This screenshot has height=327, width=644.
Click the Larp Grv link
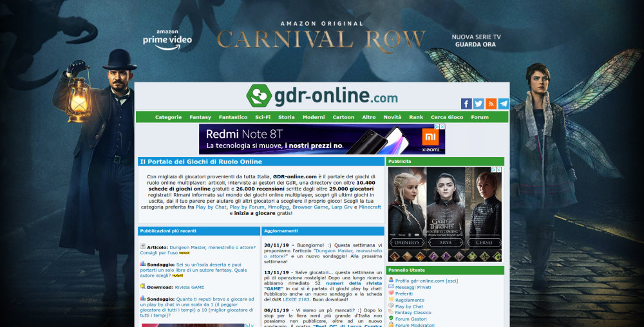(x=342, y=207)
